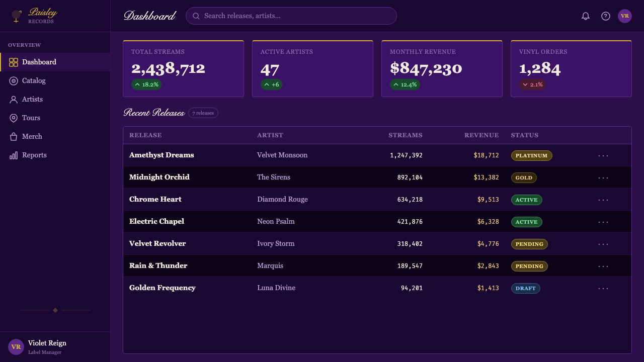The image size is (644, 362).
Task: Click the Neon Psalm artist name
Action: pyautogui.click(x=276, y=221)
